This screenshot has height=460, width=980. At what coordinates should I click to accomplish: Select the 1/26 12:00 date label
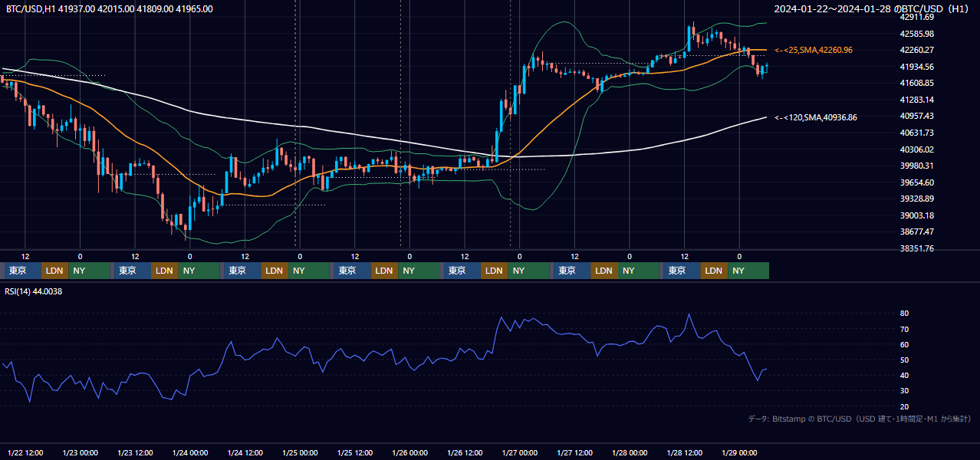465,452
